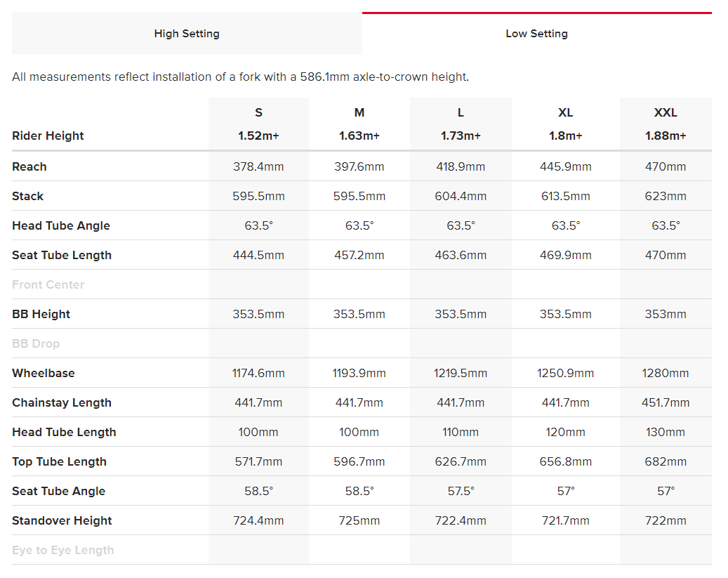Click the XXL size column header

pyautogui.click(x=666, y=112)
